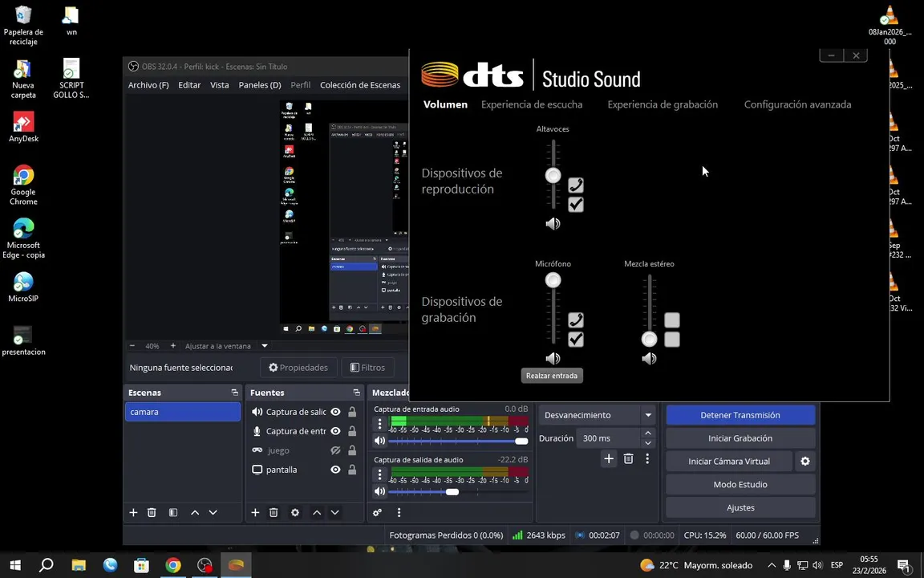Click Modo Estudio button

click(740, 484)
